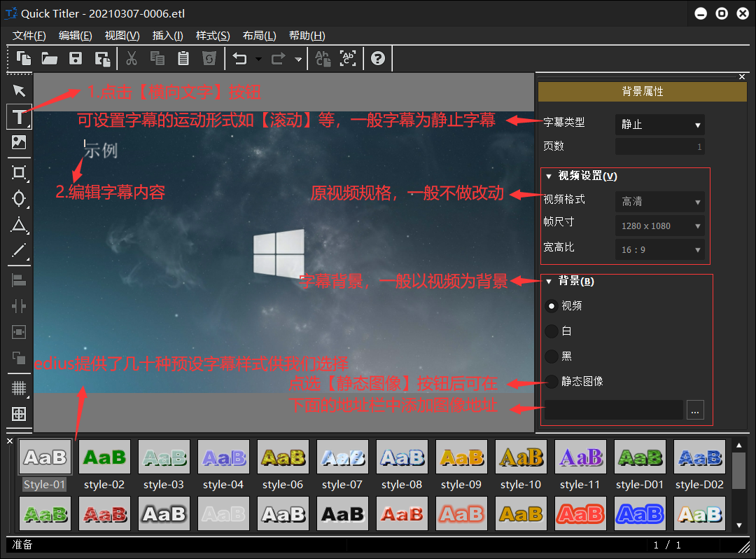Viewport: 756px width, 559px height.
Task: Click the insert image tool
Action: coord(19,142)
